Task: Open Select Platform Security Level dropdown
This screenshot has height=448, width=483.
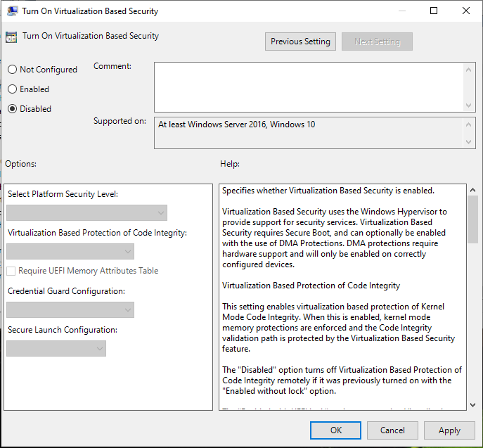Action: click(x=87, y=213)
